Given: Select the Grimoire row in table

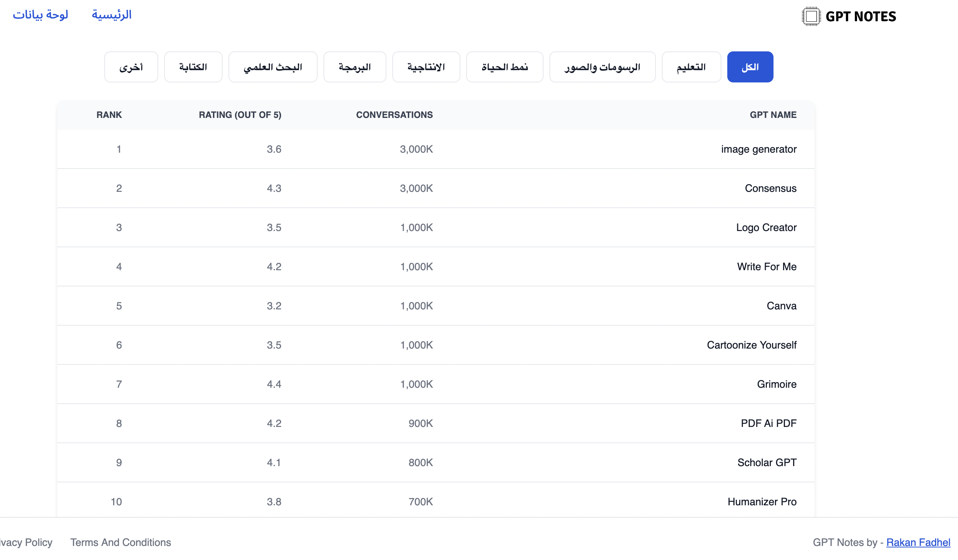Looking at the screenshot, I should tap(776, 384).
